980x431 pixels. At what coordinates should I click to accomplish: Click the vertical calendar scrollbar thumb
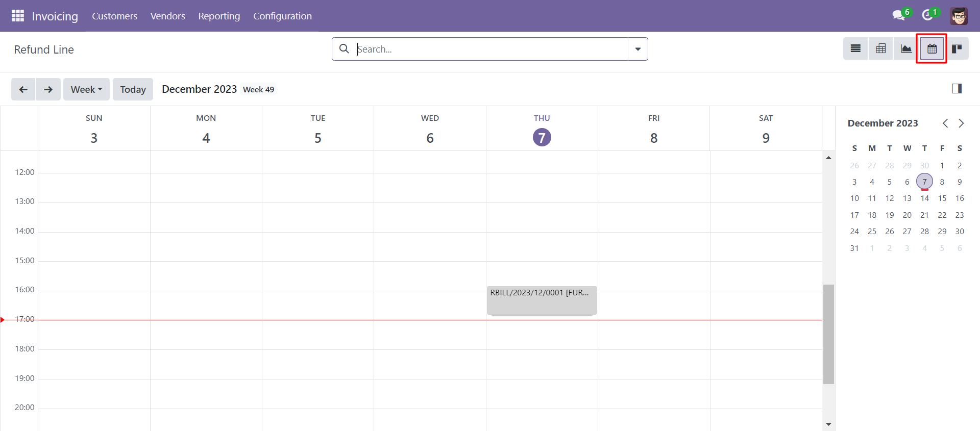click(828, 334)
